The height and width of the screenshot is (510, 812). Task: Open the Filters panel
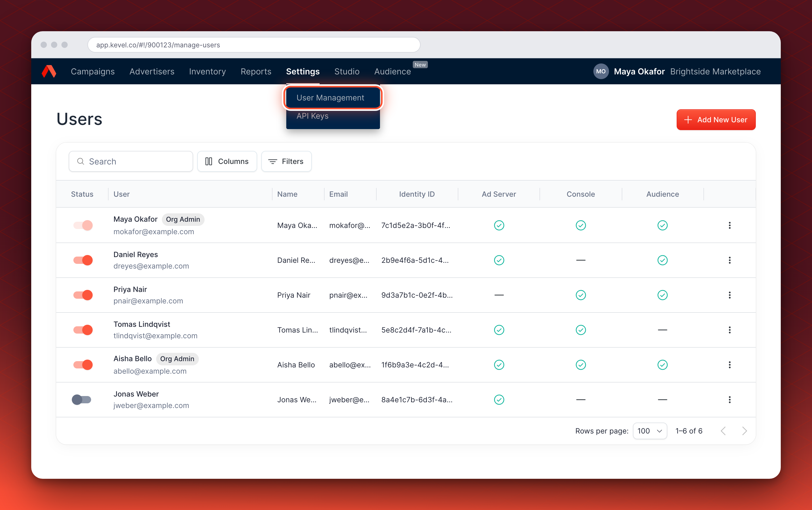[x=286, y=162]
